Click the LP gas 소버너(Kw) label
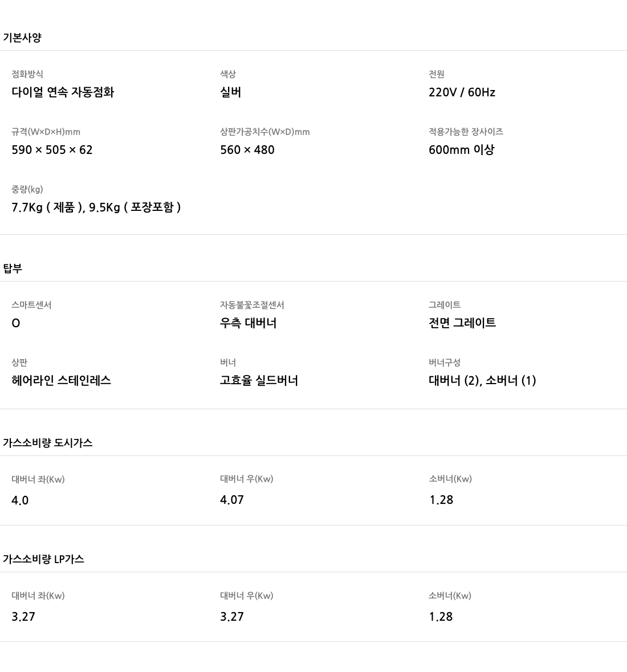Screen dimensions: 627x672 point(450,595)
